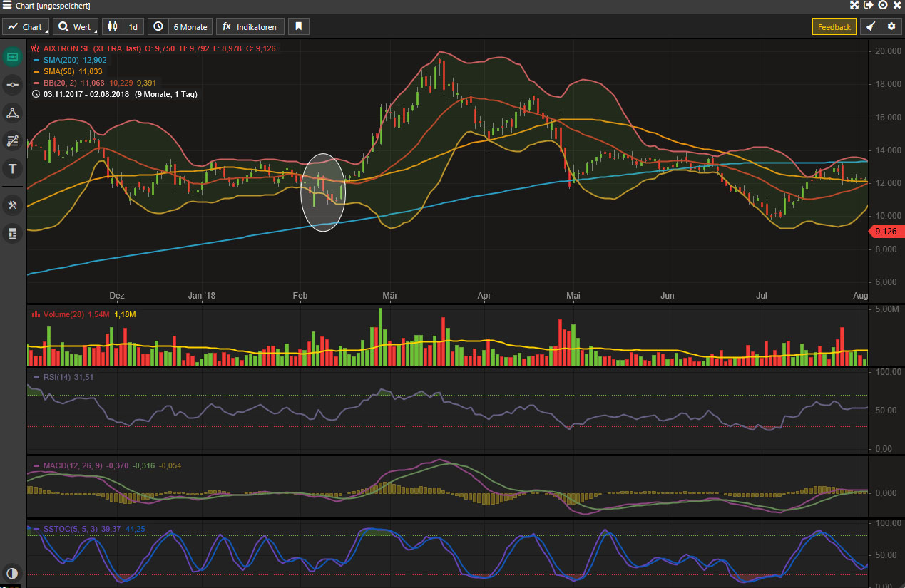Click the Feedback button
Viewport: 905px width, 588px height.
pos(834,27)
